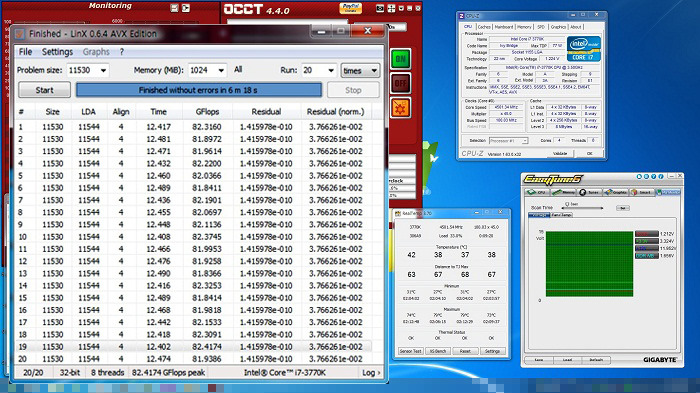The height and width of the screenshot is (393, 700).
Task: Switch to the Graphics tab in CPU-Z
Action: (x=558, y=27)
